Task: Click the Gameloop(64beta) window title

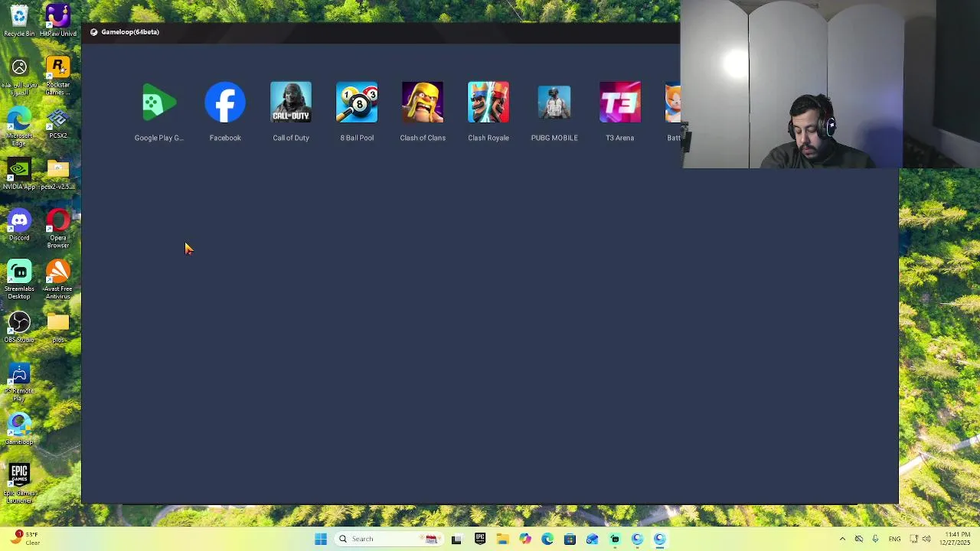Action: tap(130, 32)
